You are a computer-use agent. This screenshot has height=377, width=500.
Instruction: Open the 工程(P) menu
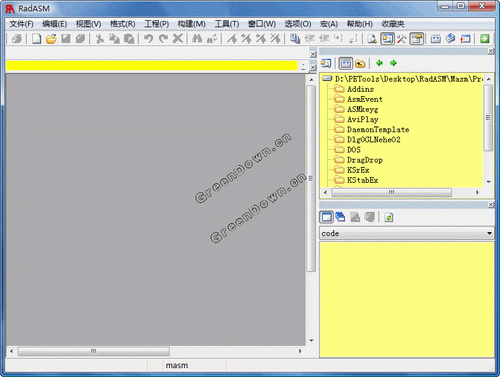click(x=157, y=24)
